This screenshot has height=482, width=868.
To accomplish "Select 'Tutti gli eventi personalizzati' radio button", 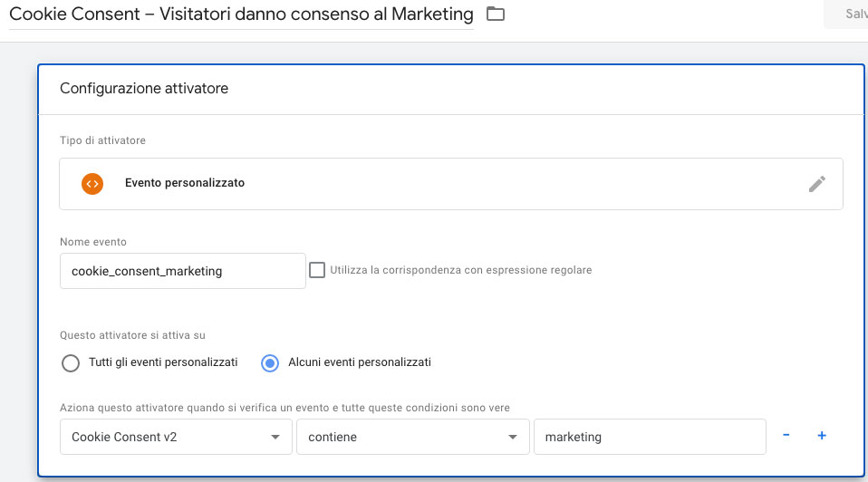I will tap(71, 363).
